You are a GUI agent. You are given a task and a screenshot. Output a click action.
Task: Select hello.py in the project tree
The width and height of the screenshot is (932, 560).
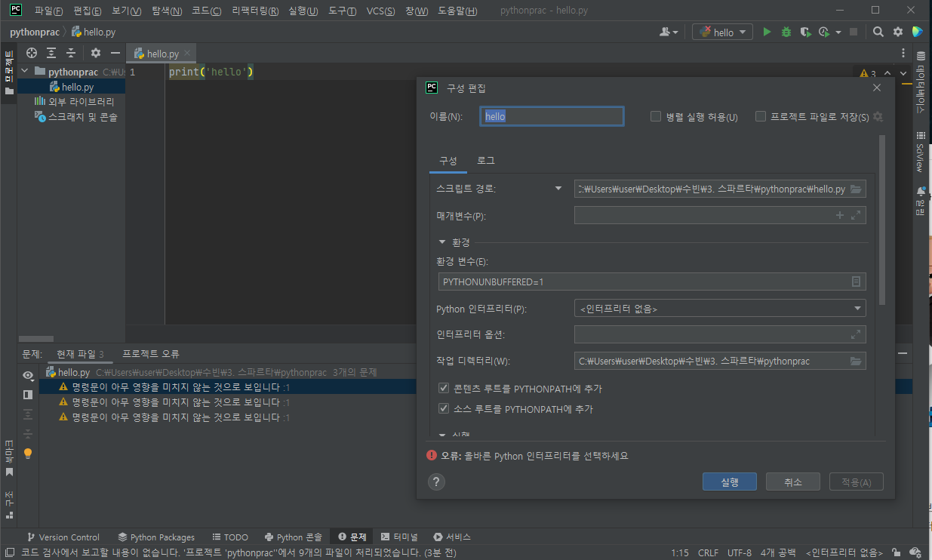(x=71, y=87)
